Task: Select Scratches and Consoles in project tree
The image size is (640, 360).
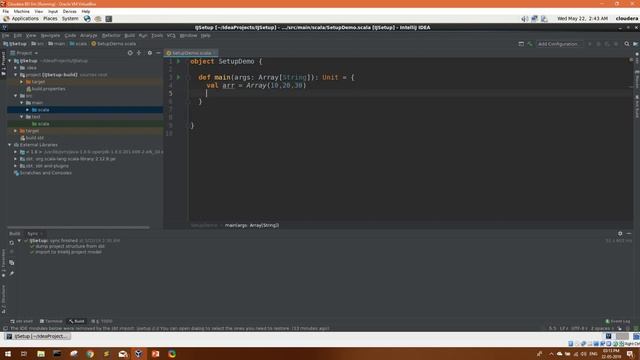Action: [x=42, y=173]
